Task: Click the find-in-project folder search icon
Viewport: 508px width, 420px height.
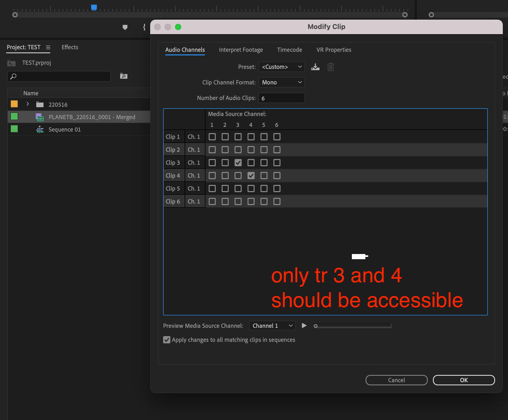Action: [124, 76]
